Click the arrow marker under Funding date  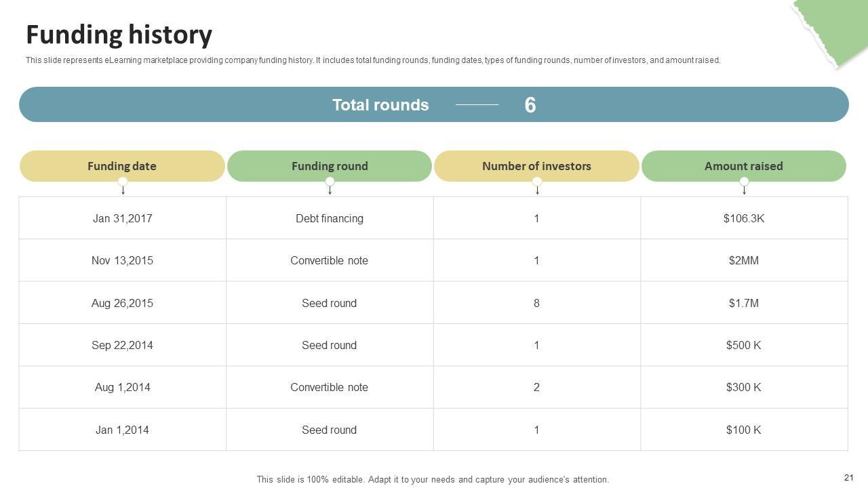click(x=123, y=186)
